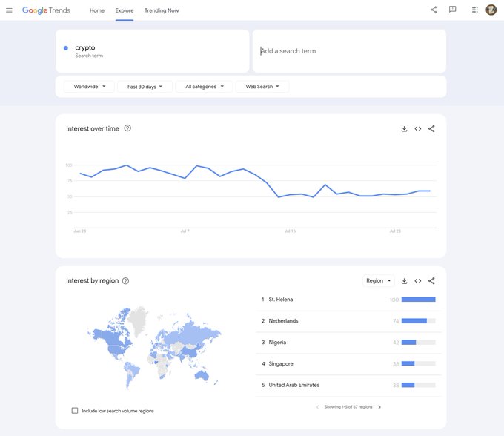Click the world map visualization
Viewport: 504px width, 436px height.
pos(154,348)
